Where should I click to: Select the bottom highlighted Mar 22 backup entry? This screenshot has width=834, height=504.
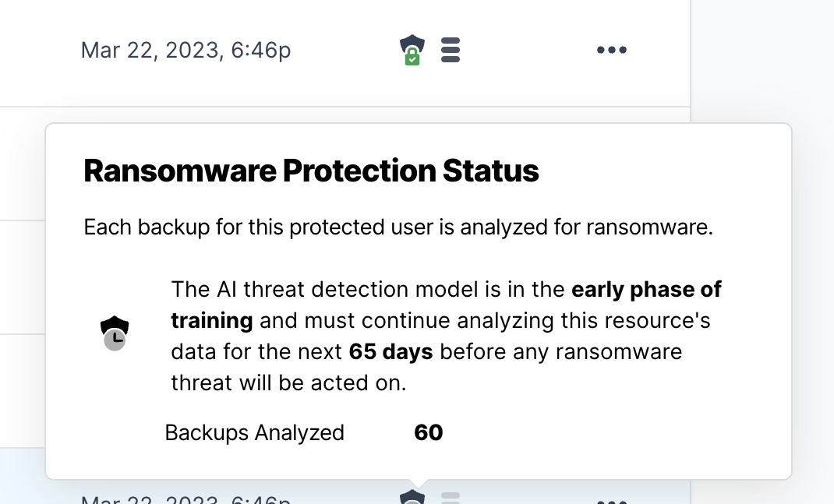pyautogui.click(x=186, y=499)
